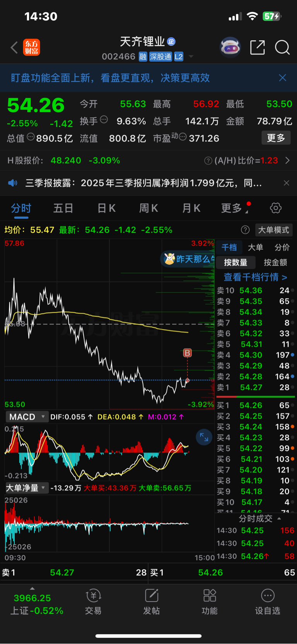The image size is (297, 644).
Task: Tap the 融 margin badge
Action: pyautogui.click(x=143, y=57)
